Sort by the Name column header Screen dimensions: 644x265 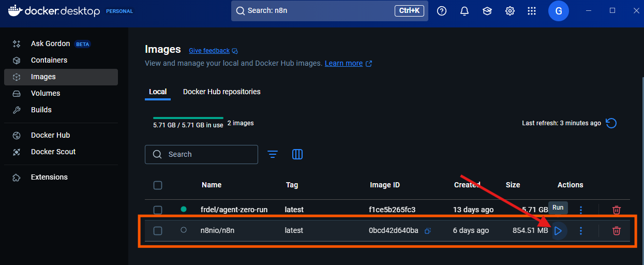click(212, 185)
